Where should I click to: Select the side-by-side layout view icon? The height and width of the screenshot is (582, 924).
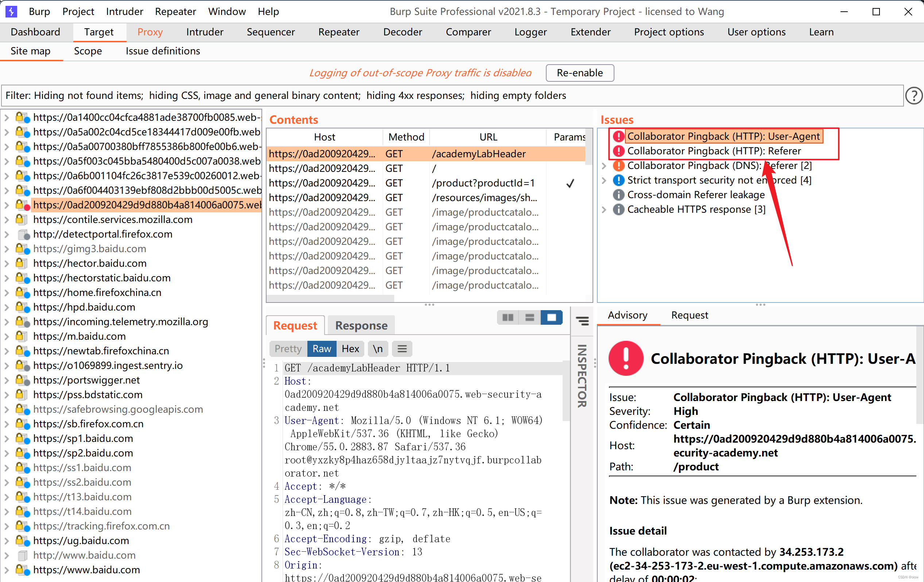tap(508, 317)
